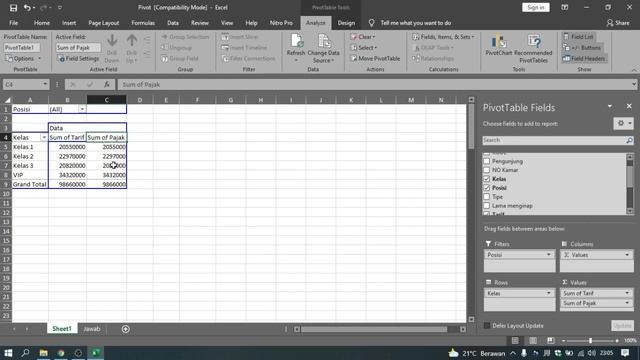Screen dimensions: 640x360
Task: Toggle the Field List button
Action: coord(578,37)
